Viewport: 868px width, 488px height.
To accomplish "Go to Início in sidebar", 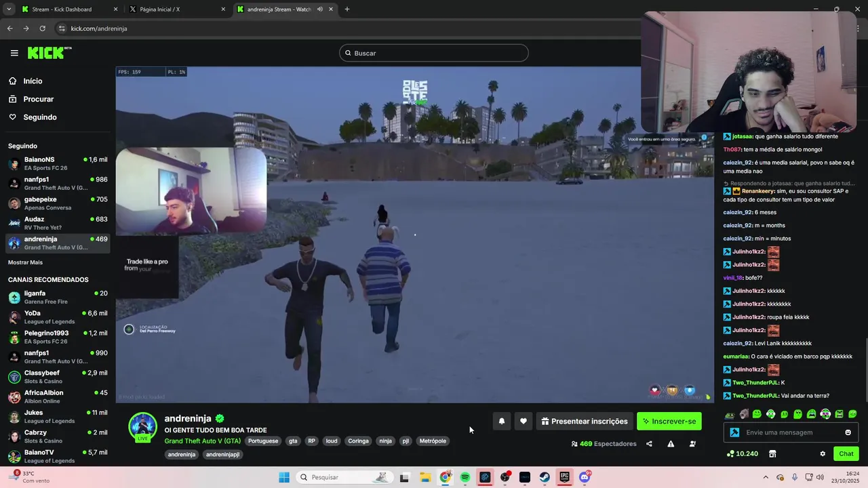I will [x=33, y=81].
